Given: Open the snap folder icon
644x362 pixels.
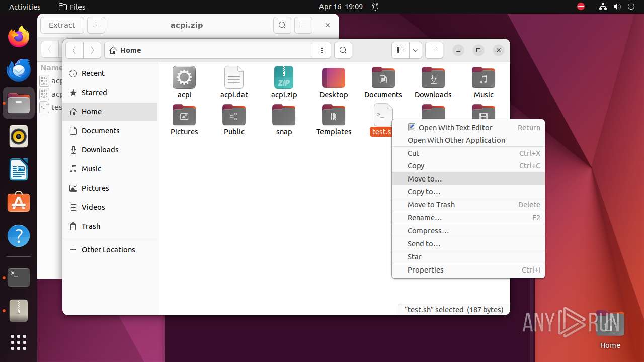Looking at the screenshot, I should [284, 115].
